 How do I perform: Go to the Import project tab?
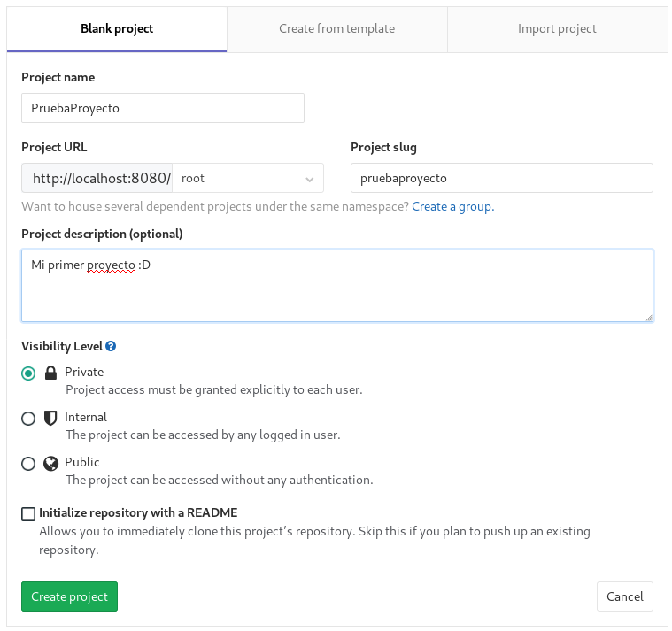click(x=557, y=28)
